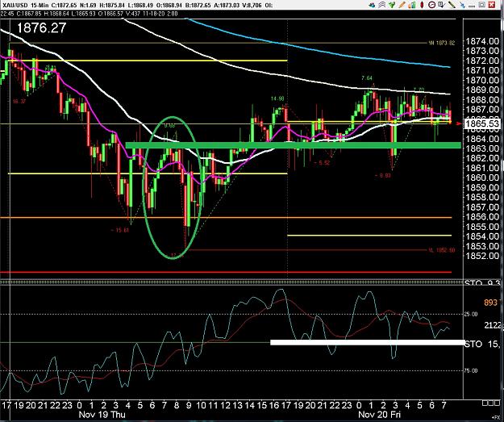Click the 1868.00 price axis label
Image resolution: width=504 pixels, height=422 pixels.
(482, 100)
